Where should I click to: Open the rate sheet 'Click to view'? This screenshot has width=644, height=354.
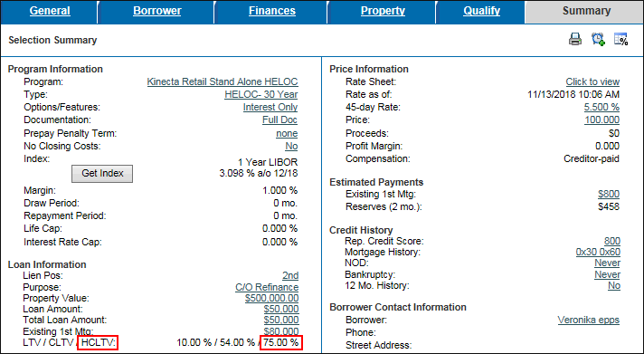pos(592,81)
